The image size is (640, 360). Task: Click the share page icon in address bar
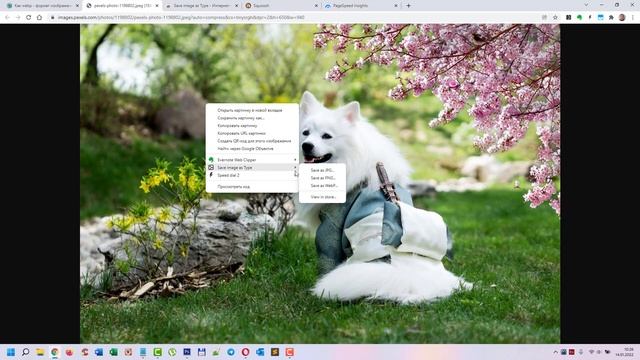pos(544,18)
